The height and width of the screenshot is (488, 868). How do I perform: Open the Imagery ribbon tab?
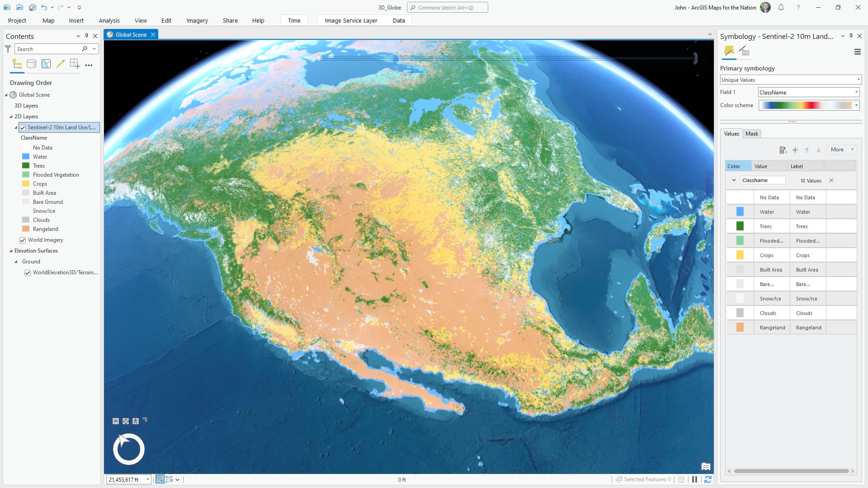197,20
